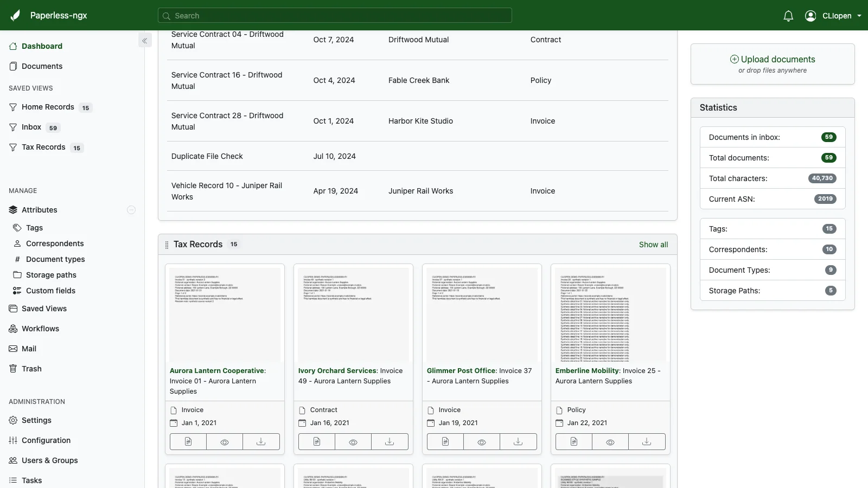Viewport: 868px width, 488px height.
Task: Open the Duplicate File Check row
Action: (x=418, y=156)
